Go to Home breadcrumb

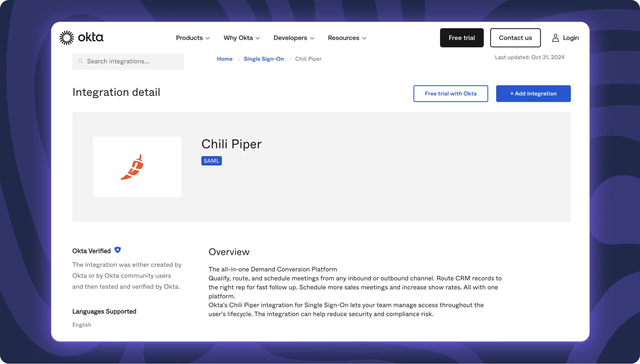coord(225,59)
